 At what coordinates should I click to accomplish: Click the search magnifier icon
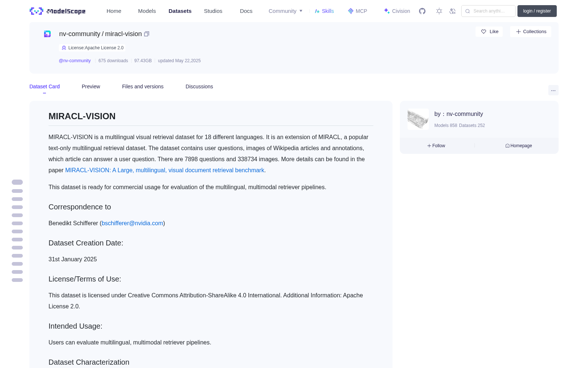[467, 11]
